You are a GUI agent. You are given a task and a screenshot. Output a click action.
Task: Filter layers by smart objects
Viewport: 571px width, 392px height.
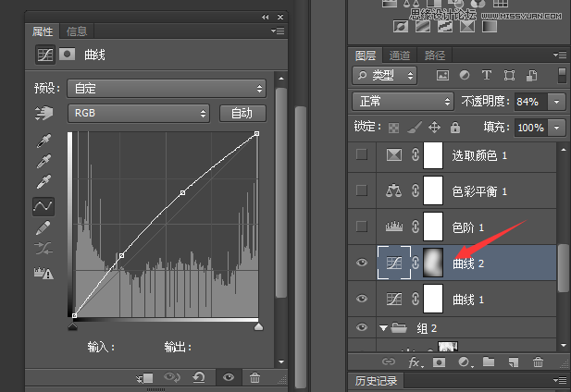click(x=531, y=75)
